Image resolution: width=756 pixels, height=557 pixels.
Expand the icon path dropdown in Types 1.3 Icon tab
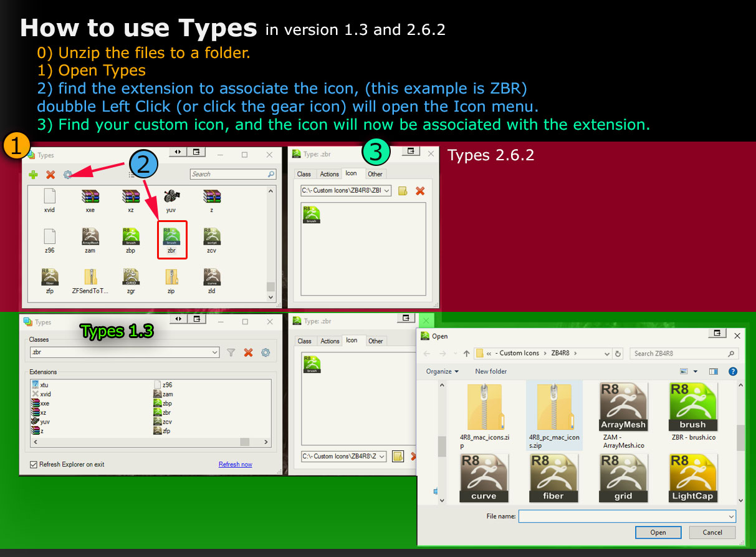pos(382,456)
